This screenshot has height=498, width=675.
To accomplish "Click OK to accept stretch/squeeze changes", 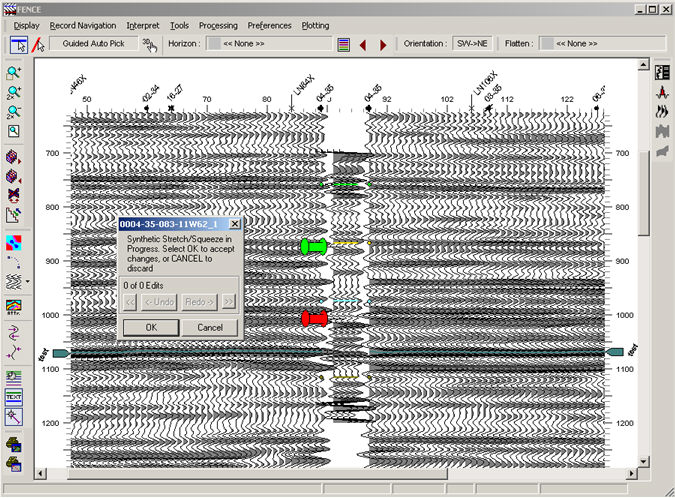I will [151, 328].
